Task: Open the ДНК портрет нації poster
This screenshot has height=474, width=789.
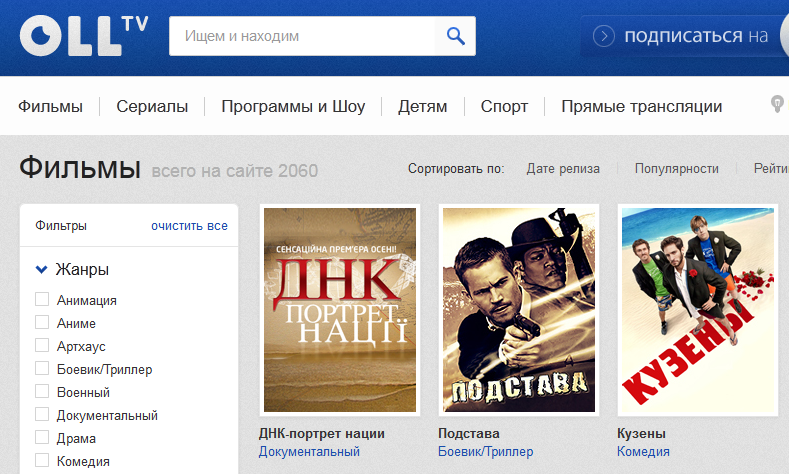Action: (340, 310)
